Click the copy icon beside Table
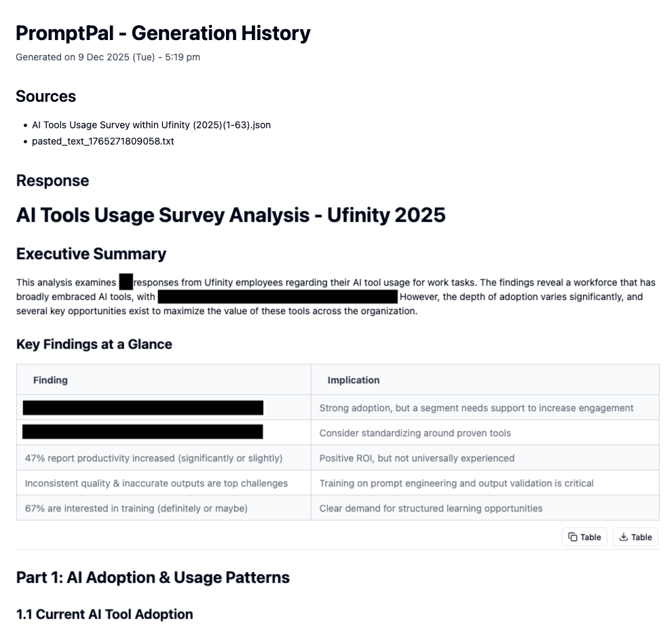This screenshot has height=629, width=672. [573, 537]
